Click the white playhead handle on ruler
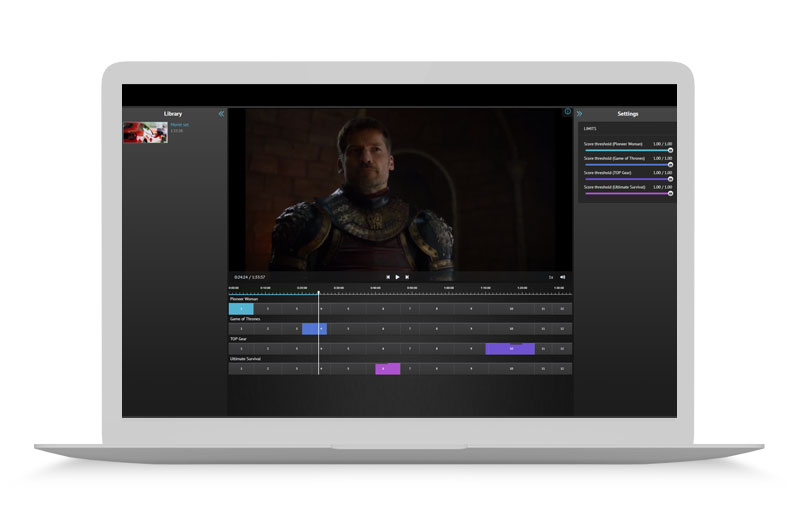The width and height of the screenshot is (800, 528). [x=319, y=293]
